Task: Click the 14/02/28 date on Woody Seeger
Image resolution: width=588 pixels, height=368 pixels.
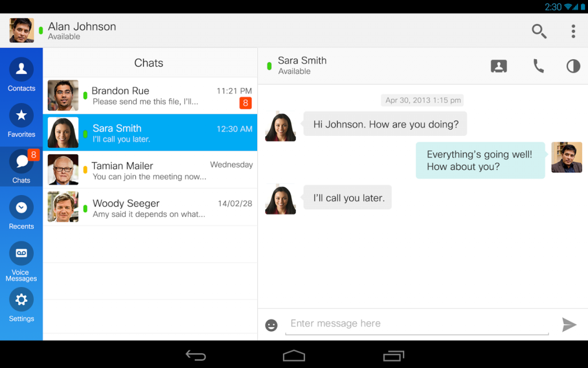Action: point(235,204)
